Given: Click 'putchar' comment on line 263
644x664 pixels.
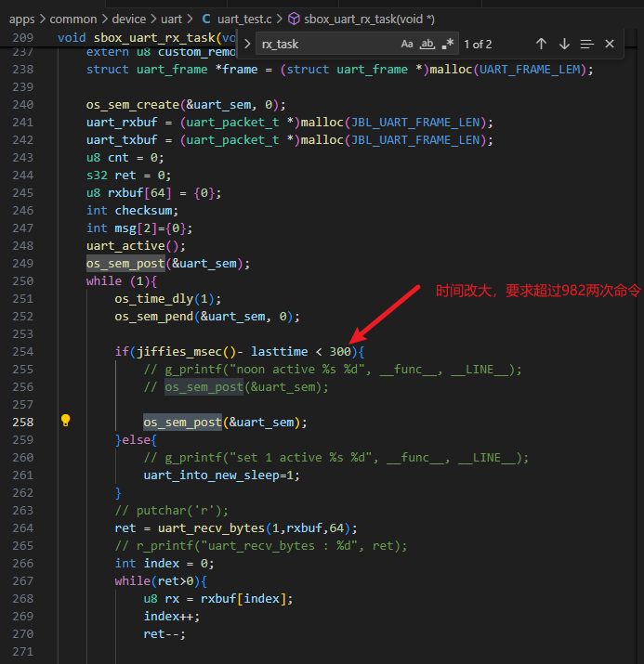Looking at the screenshot, I should (x=172, y=511).
